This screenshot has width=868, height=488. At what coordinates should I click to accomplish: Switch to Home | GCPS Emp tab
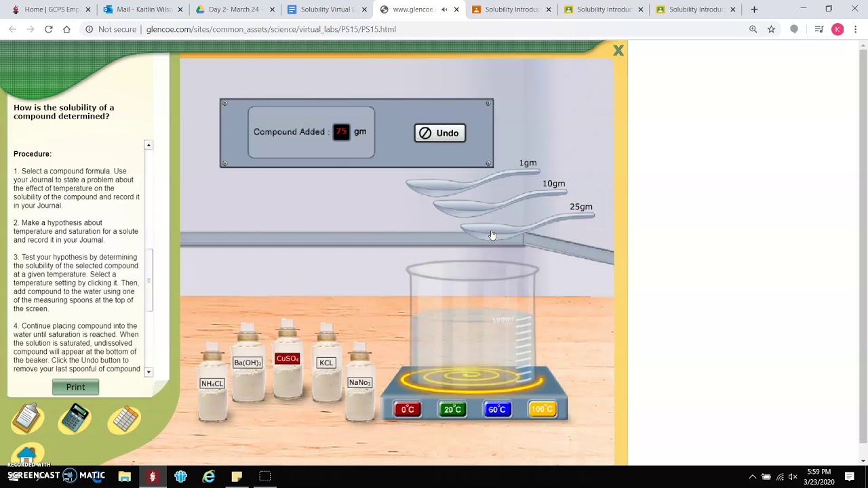[x=52, y=9]
